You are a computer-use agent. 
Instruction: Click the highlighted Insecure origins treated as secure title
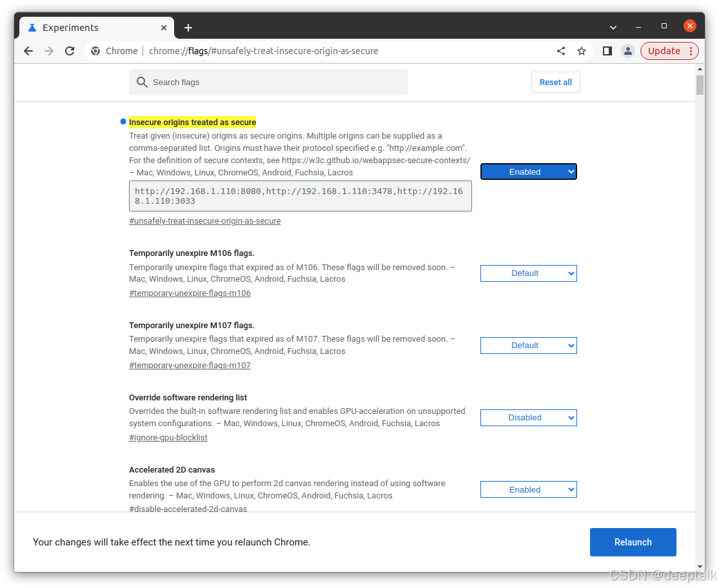[193, 122]
